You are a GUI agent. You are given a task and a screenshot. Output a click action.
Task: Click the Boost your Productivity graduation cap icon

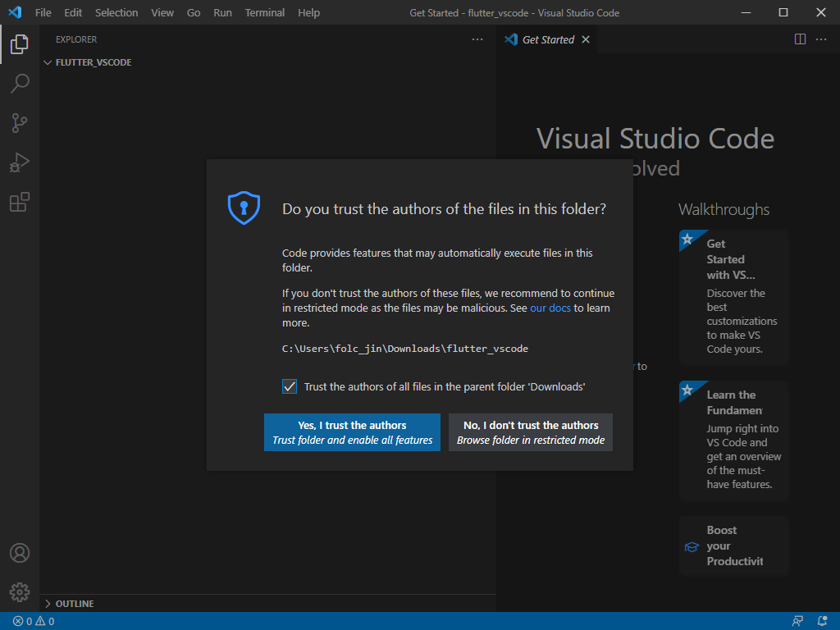pyautogui.click(x=692, y=547)
